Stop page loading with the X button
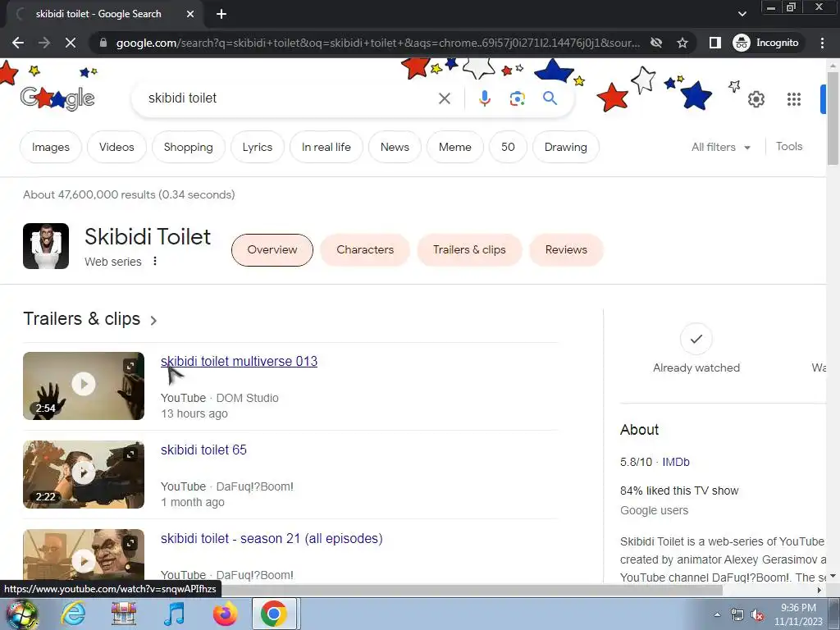840x630 pixels. coord(71,43)
